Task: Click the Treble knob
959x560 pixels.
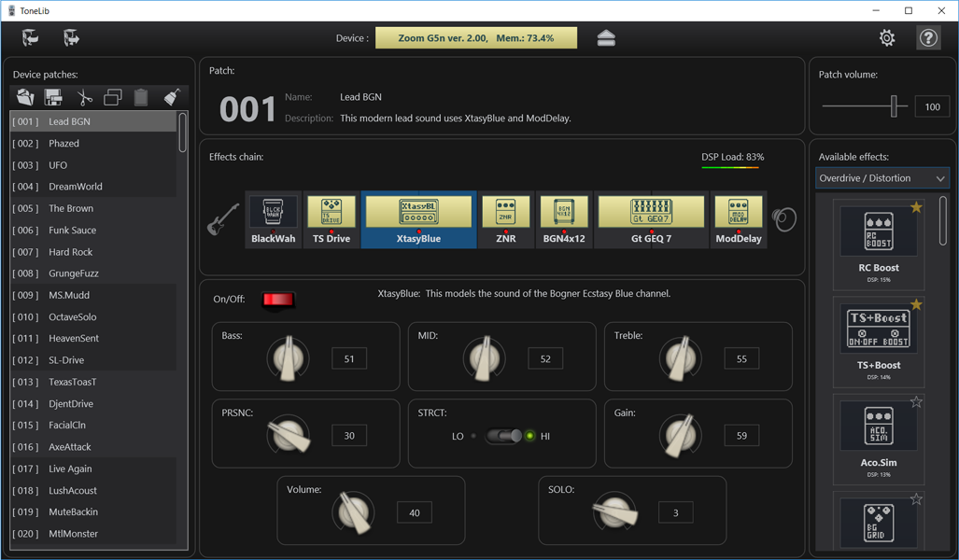Action: [x=680, y=358]
